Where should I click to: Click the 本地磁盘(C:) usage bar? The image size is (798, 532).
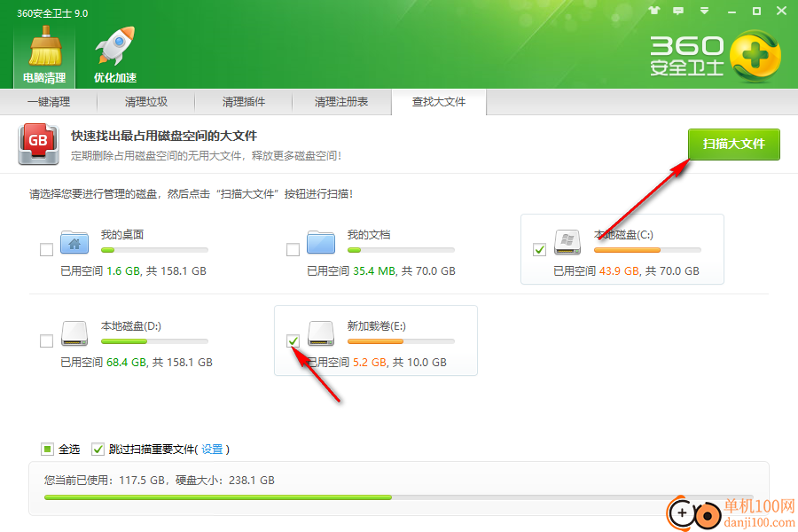[x=647, y=250]
